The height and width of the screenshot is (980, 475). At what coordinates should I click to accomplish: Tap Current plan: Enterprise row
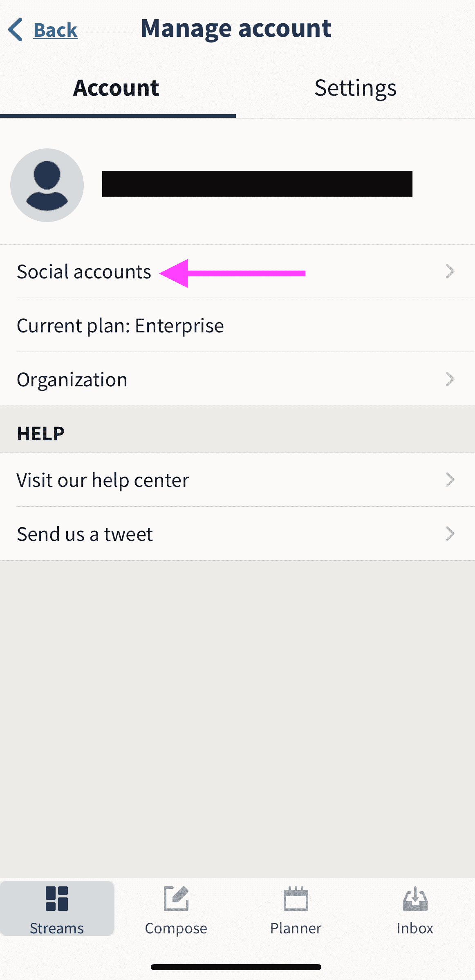pyautogui.click(x=237, y=325)
